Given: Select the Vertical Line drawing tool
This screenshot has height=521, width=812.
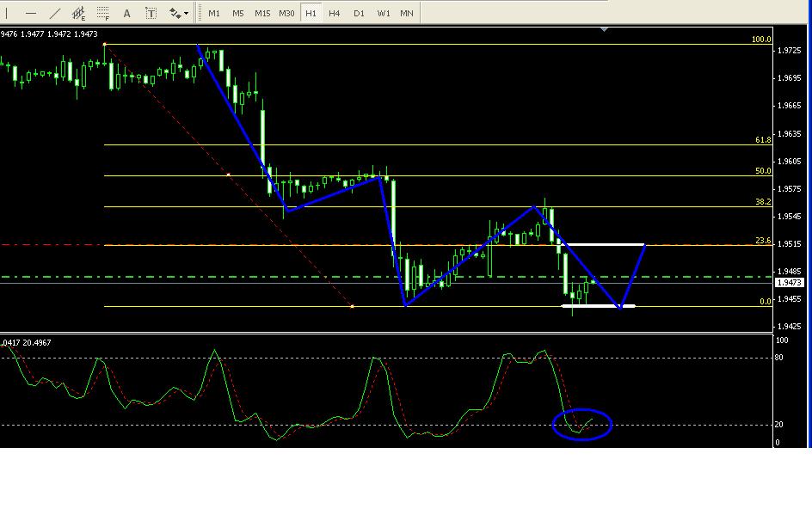Looking at the screenshot, I should [8, 13].
